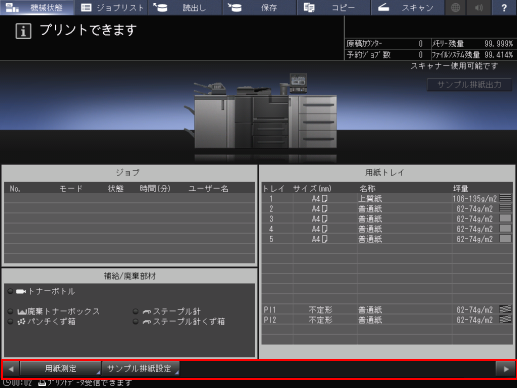Click tray 2 paper level indicator icon
517x388 pixels.
point(505,208)
